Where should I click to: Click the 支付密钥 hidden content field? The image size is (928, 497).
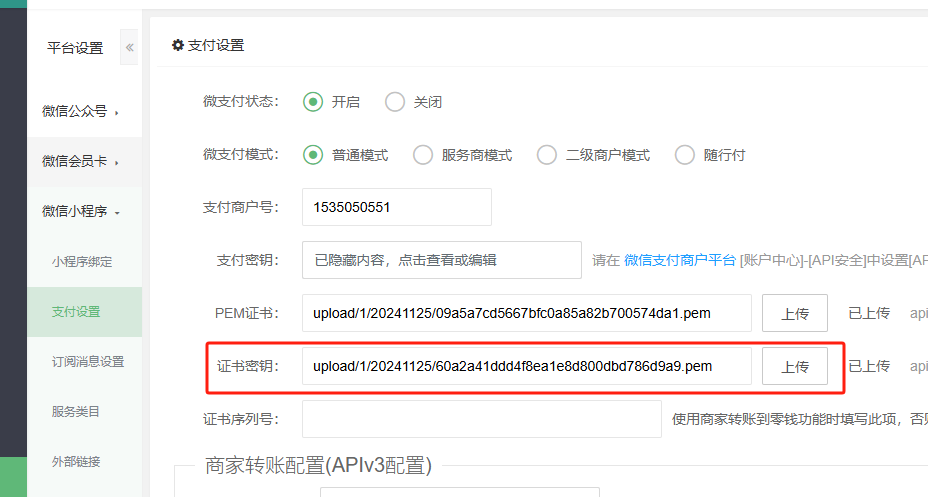[x=441, y=260]
